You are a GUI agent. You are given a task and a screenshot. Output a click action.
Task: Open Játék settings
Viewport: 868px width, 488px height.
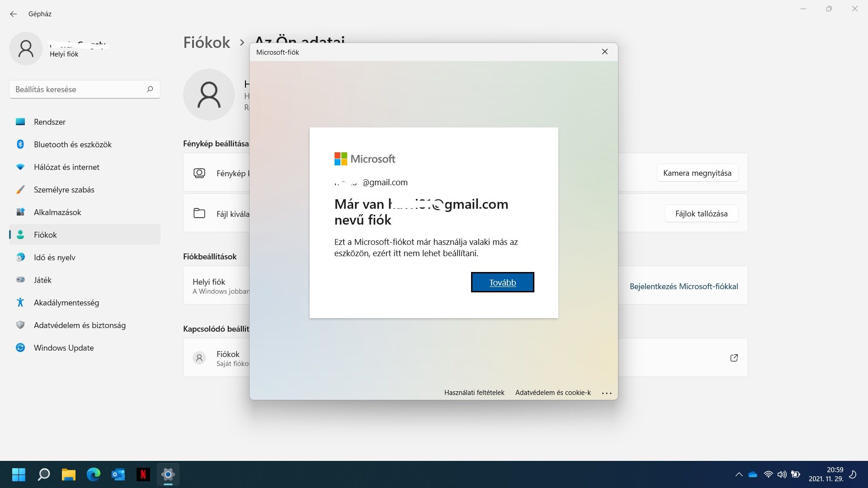click(85, 280)
